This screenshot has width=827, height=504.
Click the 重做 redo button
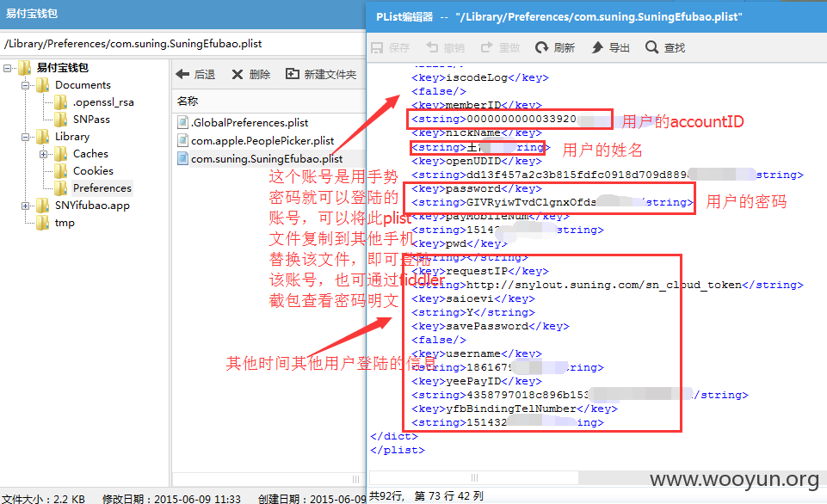(501, 48)
